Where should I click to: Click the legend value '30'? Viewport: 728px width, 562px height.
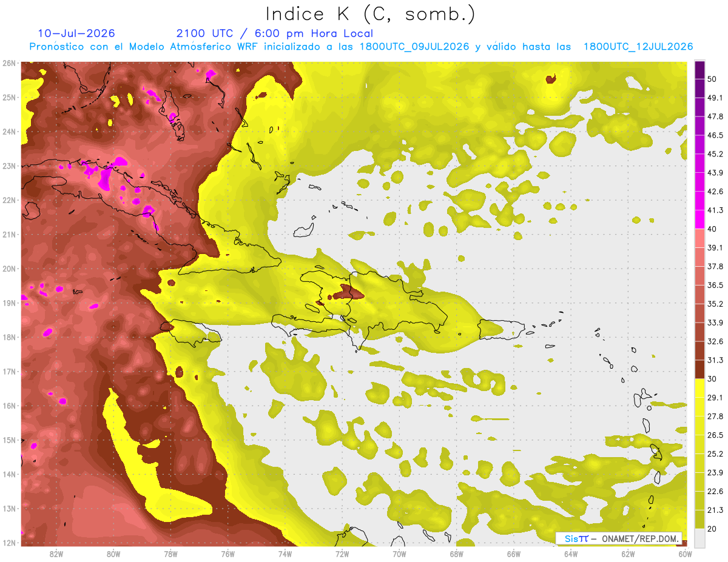[713, 379]
